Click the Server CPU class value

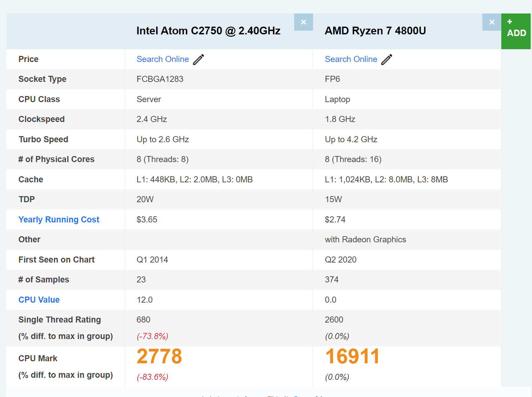[149, 99]
